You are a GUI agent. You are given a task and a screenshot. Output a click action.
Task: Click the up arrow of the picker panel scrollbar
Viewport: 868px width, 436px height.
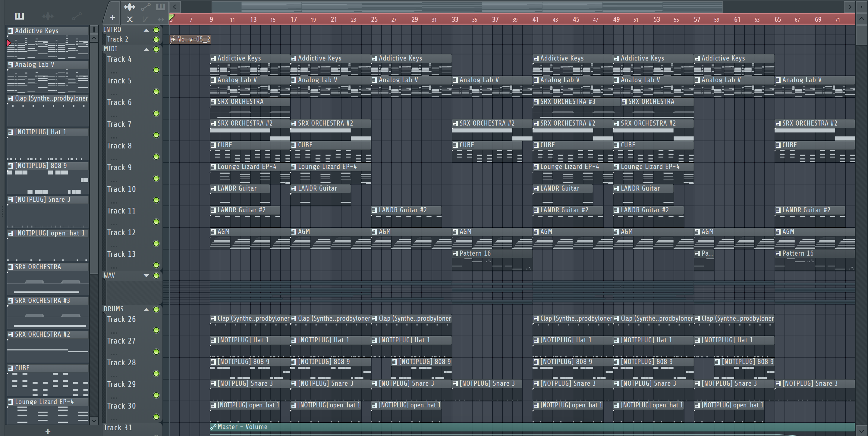[94, 38]
